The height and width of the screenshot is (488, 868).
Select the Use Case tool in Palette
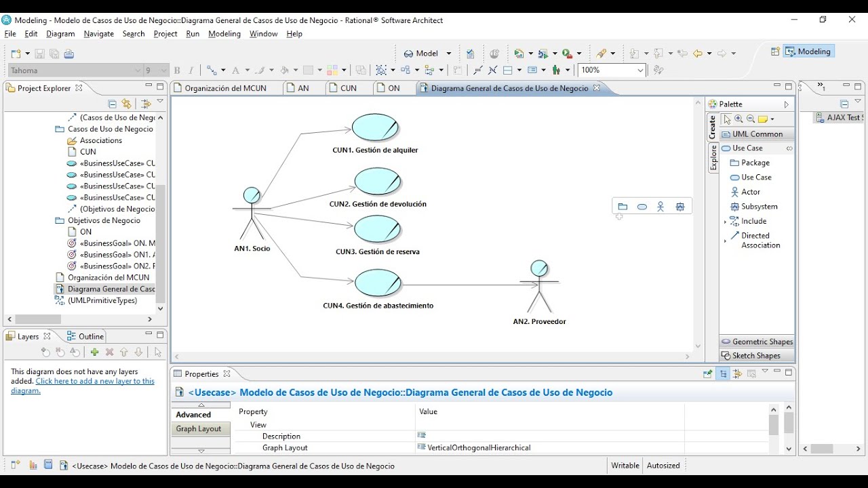(x=751, y=177)
